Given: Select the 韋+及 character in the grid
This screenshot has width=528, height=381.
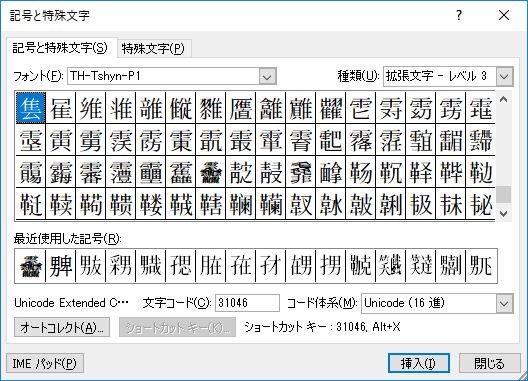Looking at the screenshot, I should click(x=421, y=204).
